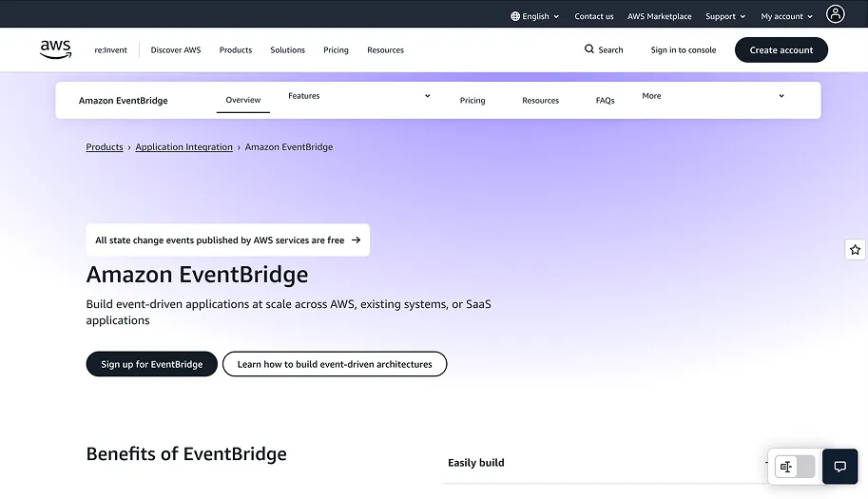Click Amazon EventBridge subnav title
Screen dimensions: 868x499
pos(123,100)
